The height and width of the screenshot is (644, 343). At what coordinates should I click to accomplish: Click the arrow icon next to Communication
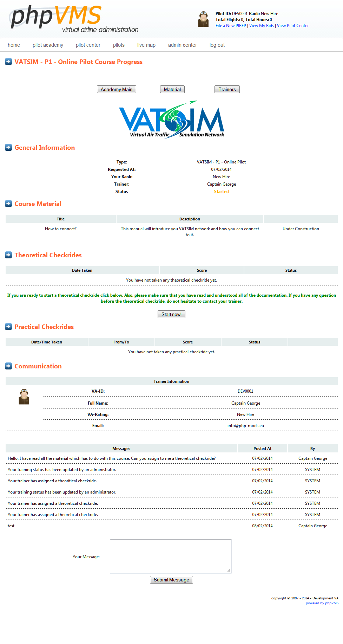[x=8, y=366]
